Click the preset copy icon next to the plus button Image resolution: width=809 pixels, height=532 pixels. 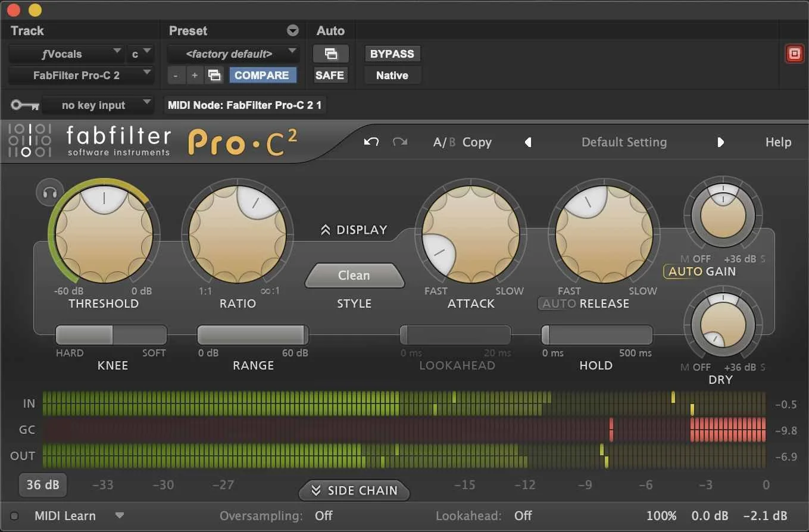214,75
